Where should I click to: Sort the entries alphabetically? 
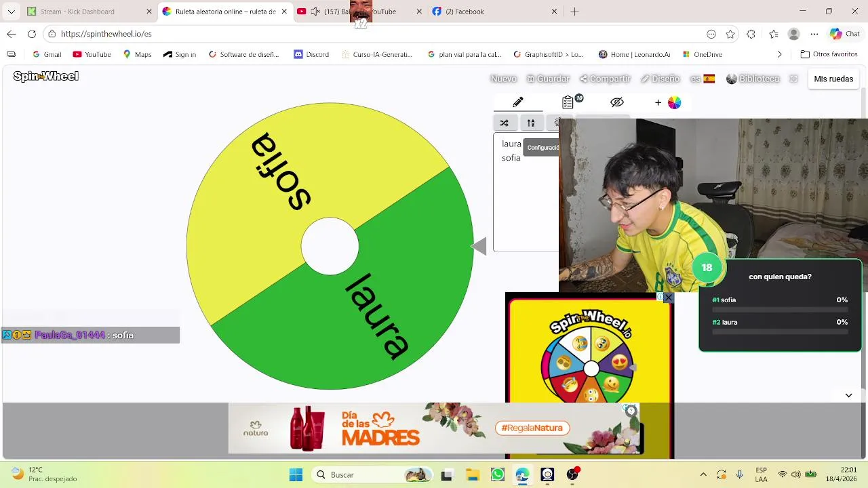coord(531,123)
